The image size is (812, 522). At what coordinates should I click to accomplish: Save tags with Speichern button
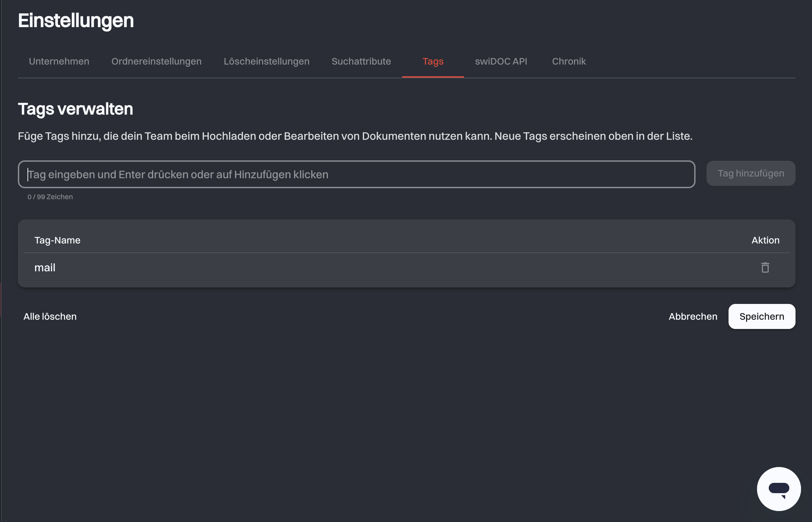tap(762, 316)
